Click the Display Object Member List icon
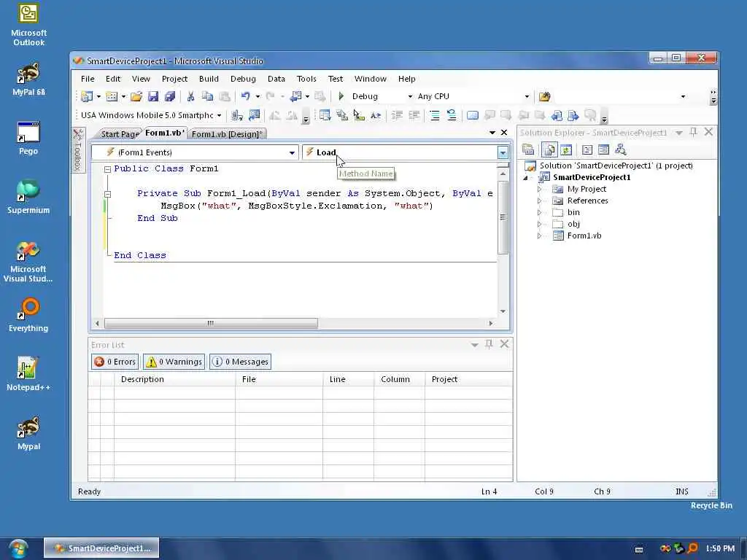 (325, 115)
